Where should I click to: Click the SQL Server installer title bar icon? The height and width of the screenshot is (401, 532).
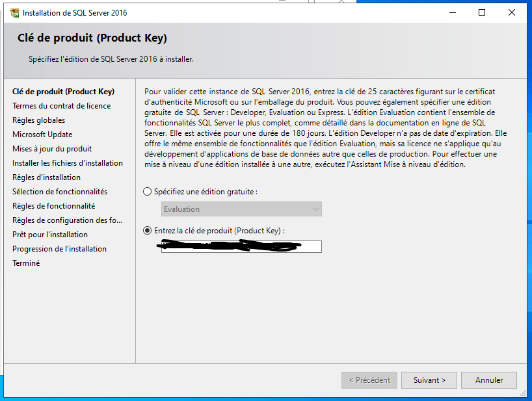(x=14, y=13)
